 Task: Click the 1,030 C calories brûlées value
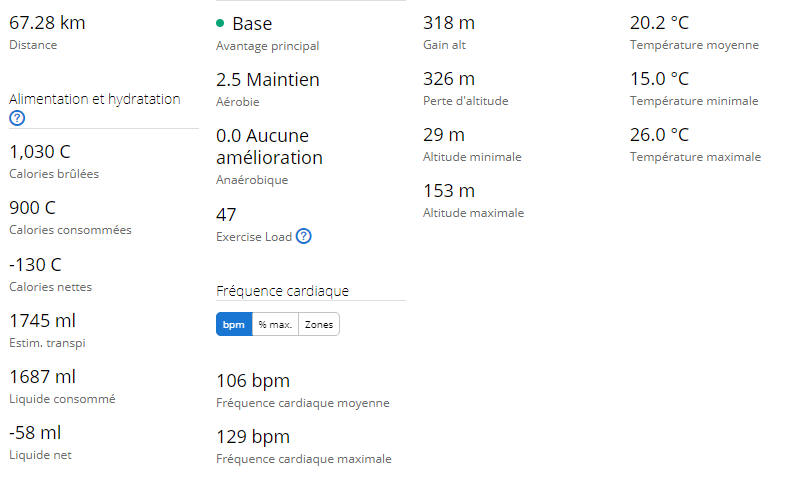point(40,152)
